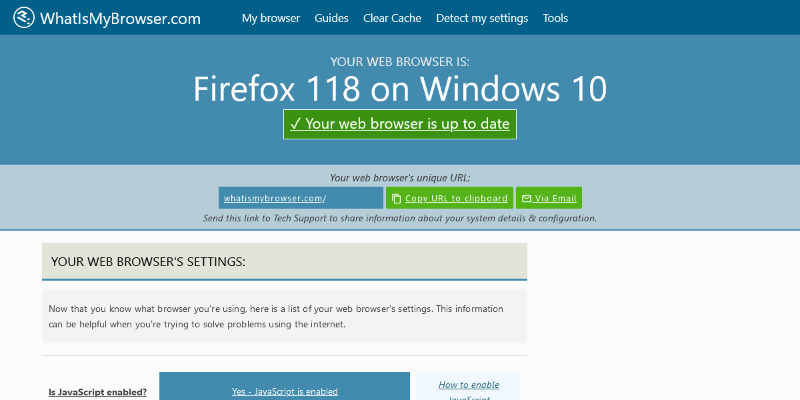This screenshot has width=800, height=400.
Task: Click Yes - JavaScript is enabled link
Action: tap(285, 392)
